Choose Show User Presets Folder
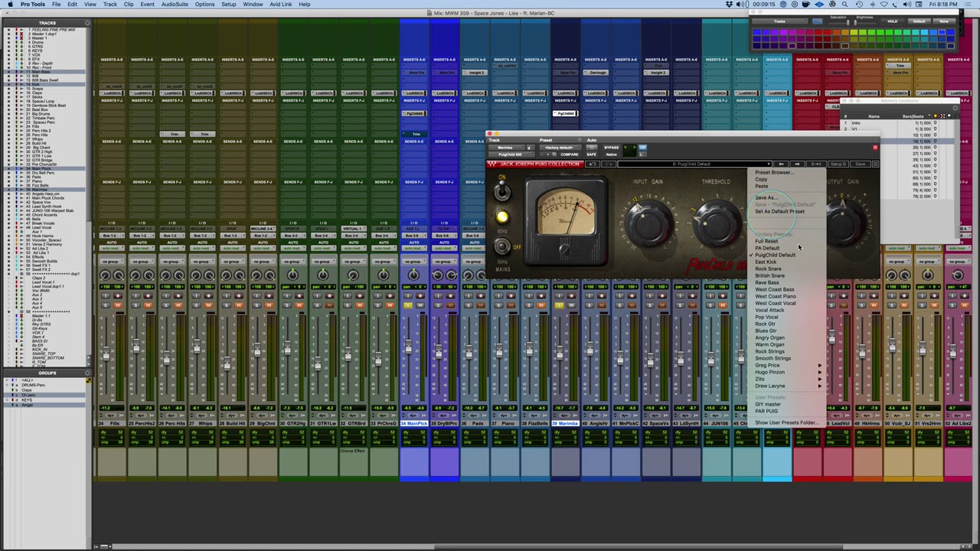Image resolution: width=980 pixels, height=551 pixels. pos(788,422)
